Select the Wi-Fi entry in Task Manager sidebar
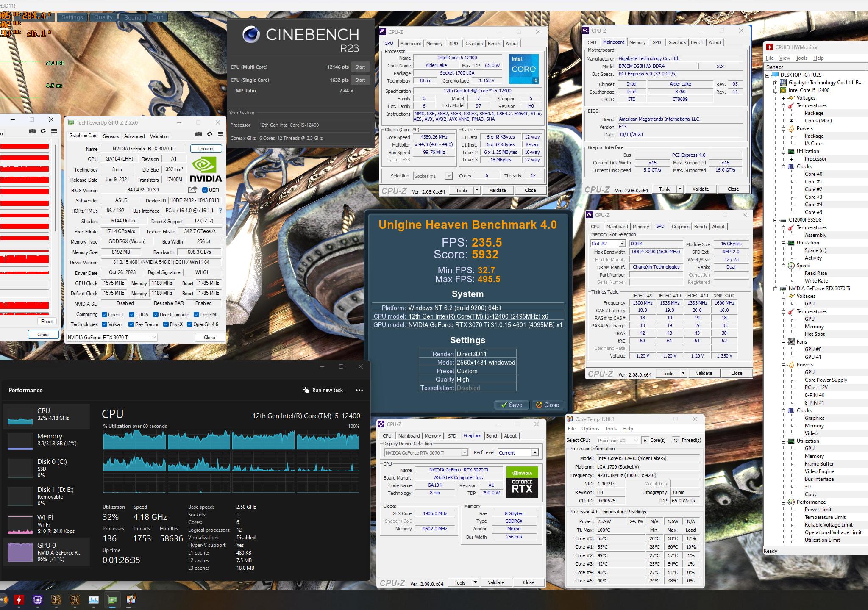 click(x=47, y=524)
